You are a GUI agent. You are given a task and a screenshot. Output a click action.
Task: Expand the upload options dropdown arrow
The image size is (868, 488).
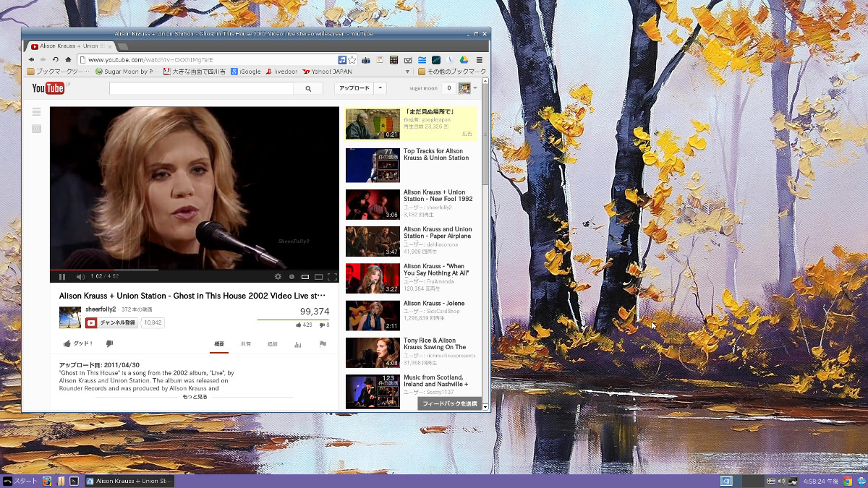coord(380,88)
